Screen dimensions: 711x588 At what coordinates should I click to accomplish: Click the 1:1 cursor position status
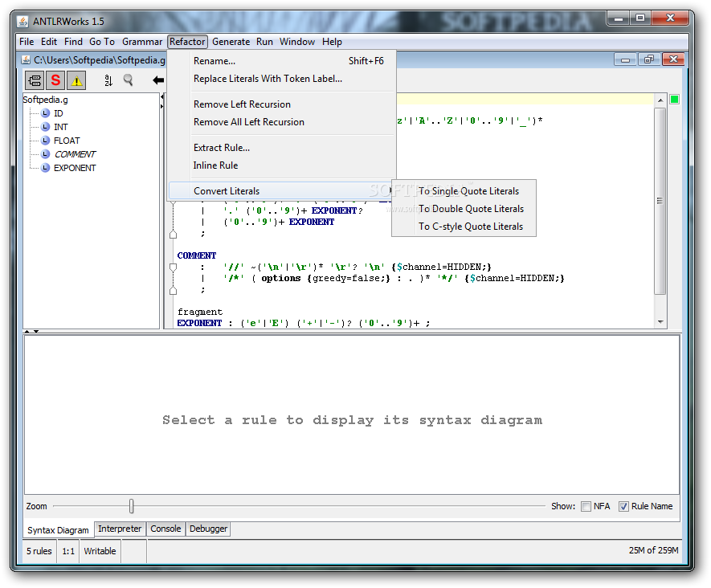(68, 551)
